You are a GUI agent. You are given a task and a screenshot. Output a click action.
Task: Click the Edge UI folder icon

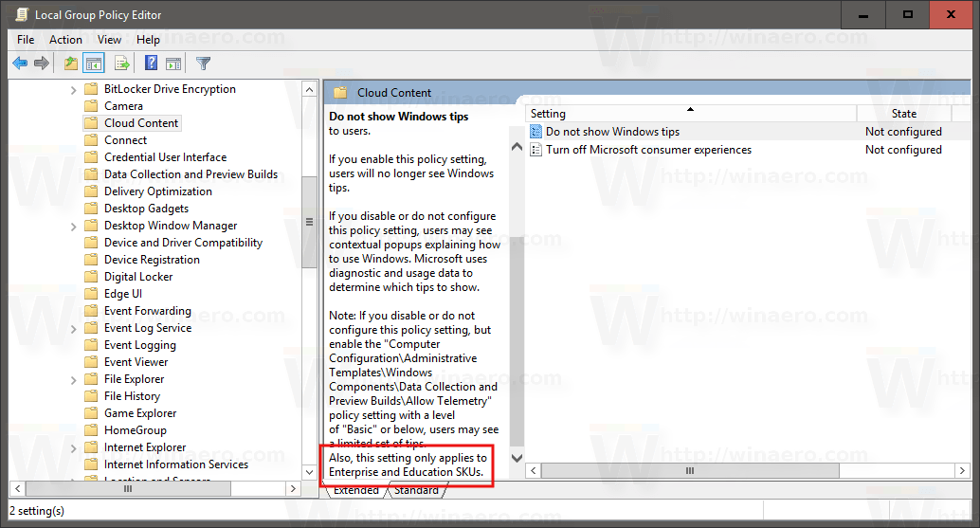pyautogui.click(x=91, y=293)
